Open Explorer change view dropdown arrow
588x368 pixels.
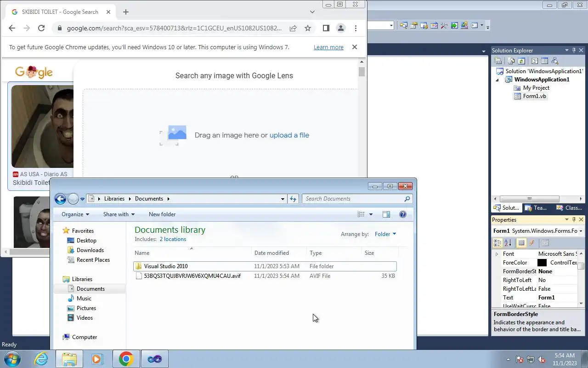371,214
